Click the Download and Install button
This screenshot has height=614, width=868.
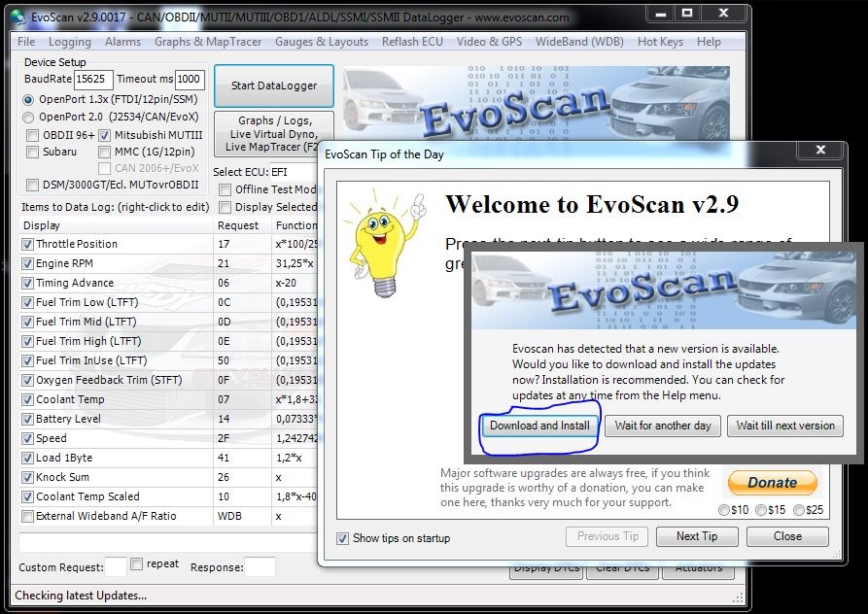point(539,426)
